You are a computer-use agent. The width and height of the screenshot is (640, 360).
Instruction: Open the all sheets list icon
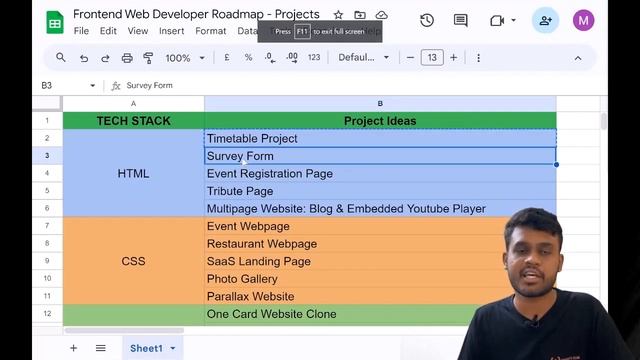click(x=100, y=348)
